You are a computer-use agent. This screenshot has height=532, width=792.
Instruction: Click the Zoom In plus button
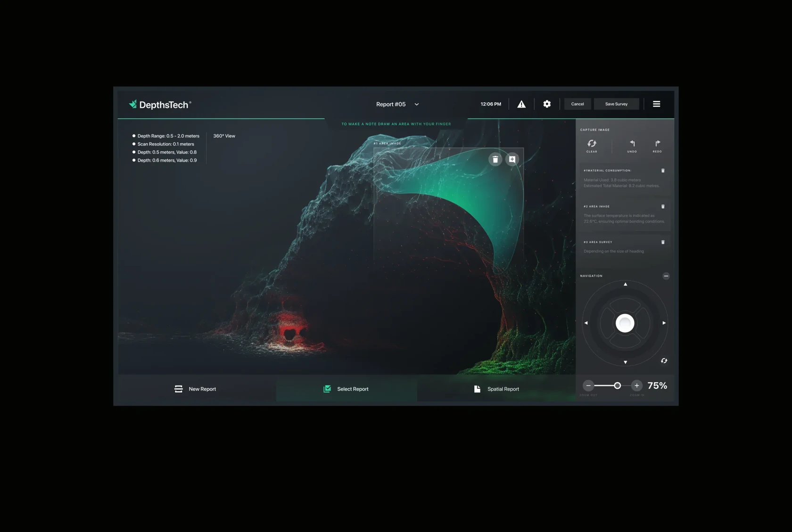pyautogui.click(x=637, y=385)
